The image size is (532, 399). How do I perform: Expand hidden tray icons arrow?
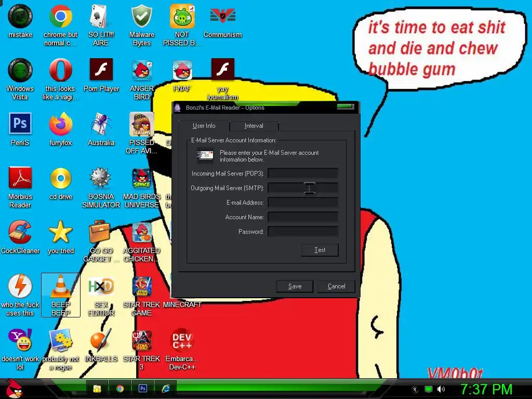415,389
